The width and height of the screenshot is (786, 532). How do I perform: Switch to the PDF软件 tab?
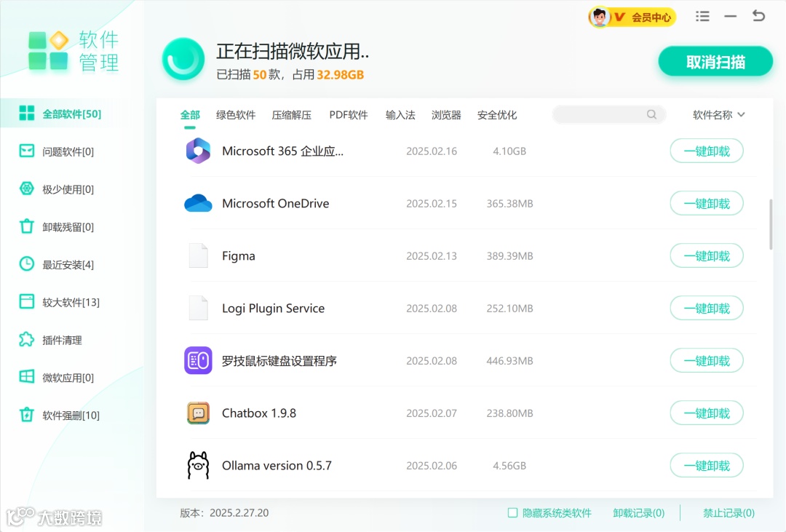[349, 115]
